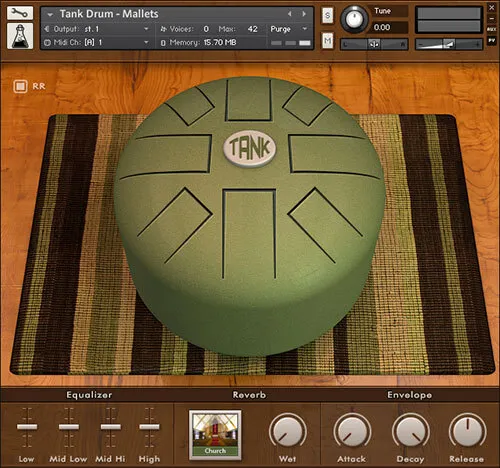
Task: Click the MIDI channel icon beside Midi Ch
Action: click(47, 43)
